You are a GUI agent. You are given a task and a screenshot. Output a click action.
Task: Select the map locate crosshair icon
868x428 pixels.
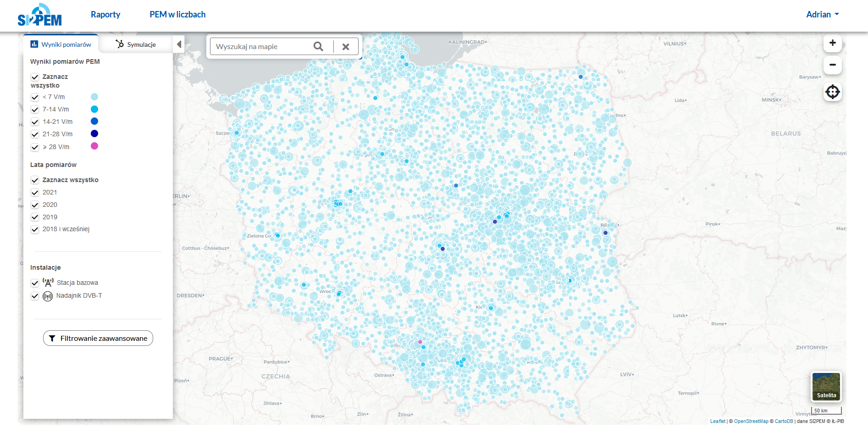click(x=832, y=92)
